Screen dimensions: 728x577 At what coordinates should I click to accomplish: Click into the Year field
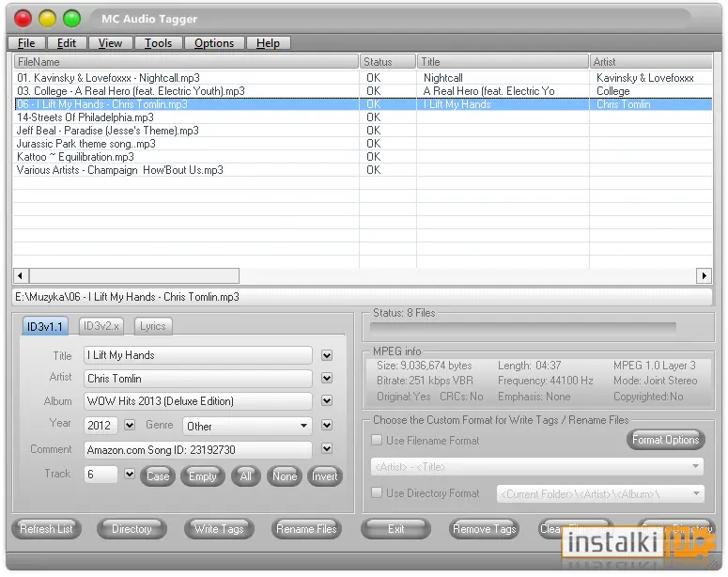[101, 426]
